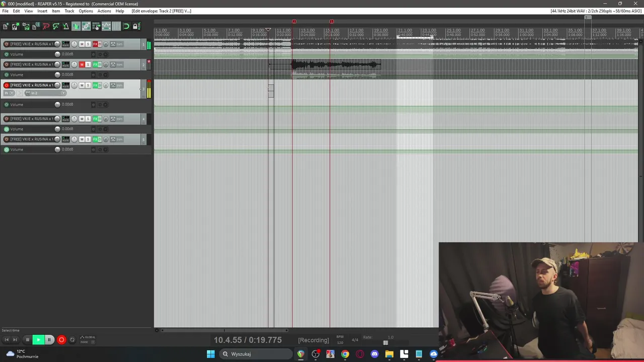Adjust track 2 pan knob
644x362 pixels.
pyautogui.click(x=74, y=64)
